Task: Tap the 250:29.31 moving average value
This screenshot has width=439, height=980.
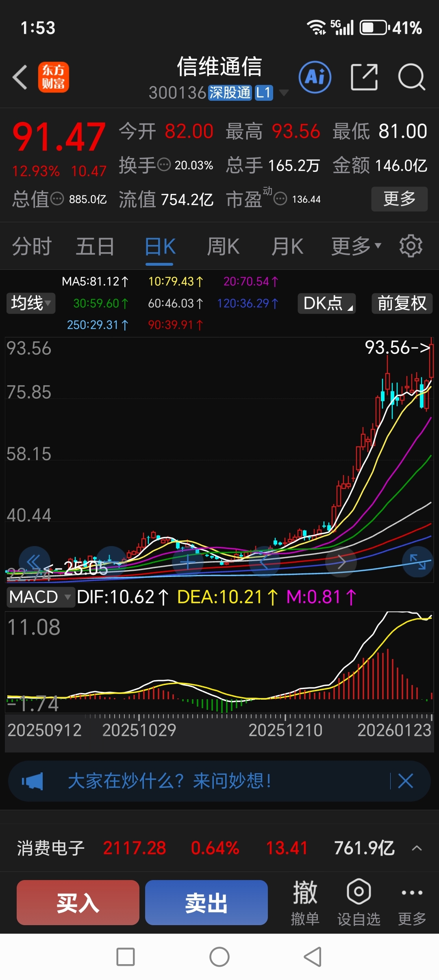Action: coord(98,325)
